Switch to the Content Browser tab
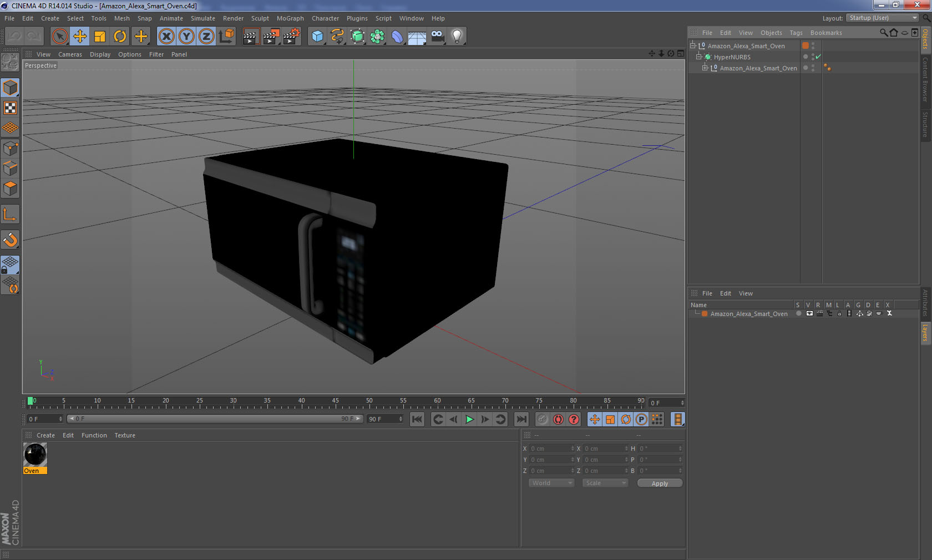Viewport: 932px width, 560px height. click(x=925, y=79)
